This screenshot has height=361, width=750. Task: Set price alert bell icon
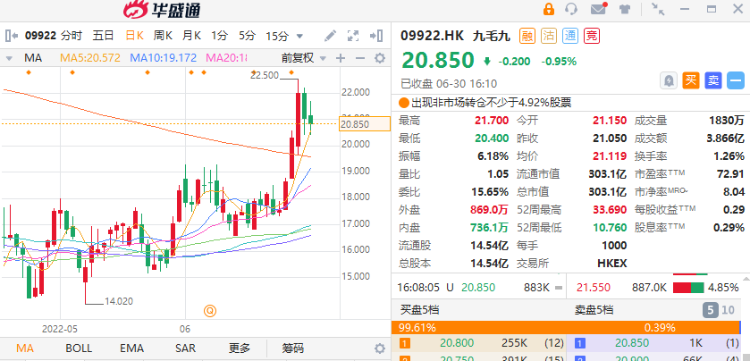pyautogui.click(x=669, y=80)
